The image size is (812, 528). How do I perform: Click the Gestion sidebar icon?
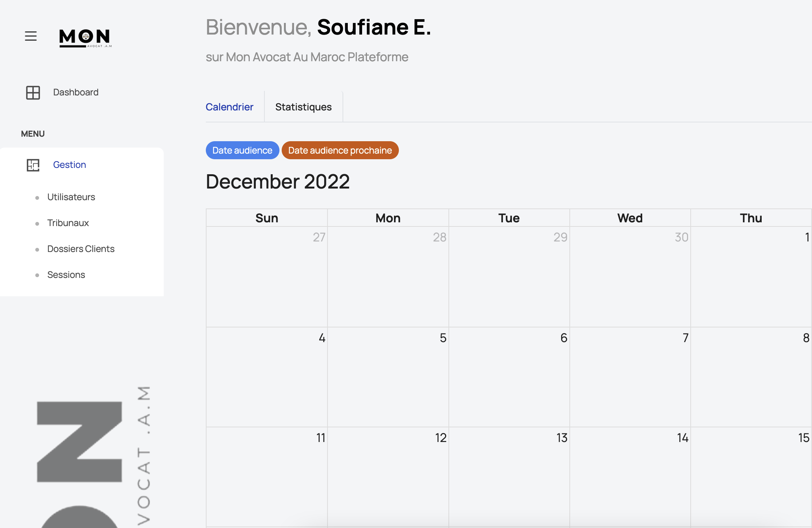[x=33, y=165]
